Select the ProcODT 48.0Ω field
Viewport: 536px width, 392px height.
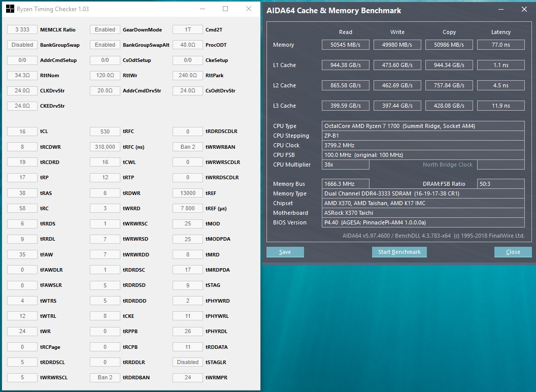tap(188, 45)
